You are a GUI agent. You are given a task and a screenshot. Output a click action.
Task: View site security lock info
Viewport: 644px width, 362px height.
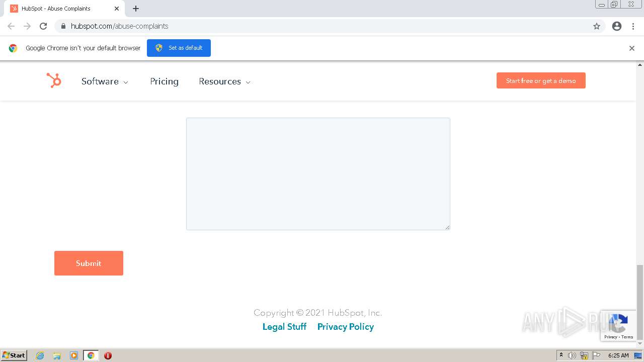pyautogui.click(x=63, y=26)
